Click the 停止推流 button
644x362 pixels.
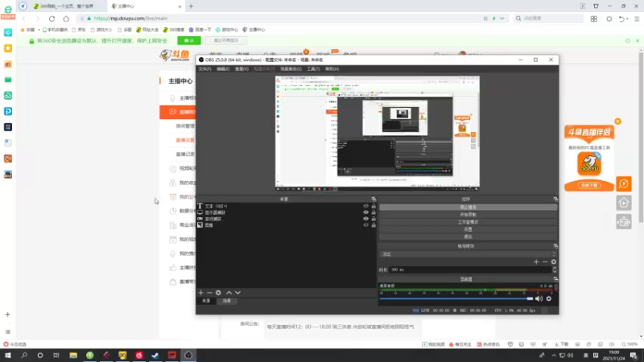468,208
